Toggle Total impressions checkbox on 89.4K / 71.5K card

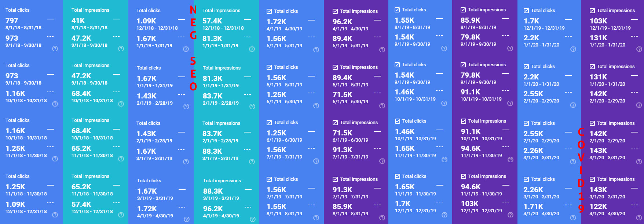[335, 67]
